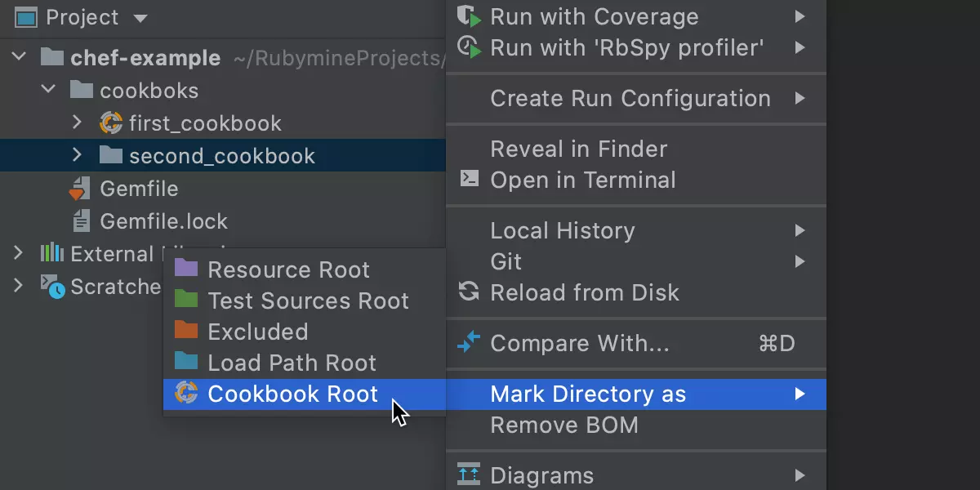Open the Project view dropdown arrow
The image size is (980, 490).
(x=140, y=18)
